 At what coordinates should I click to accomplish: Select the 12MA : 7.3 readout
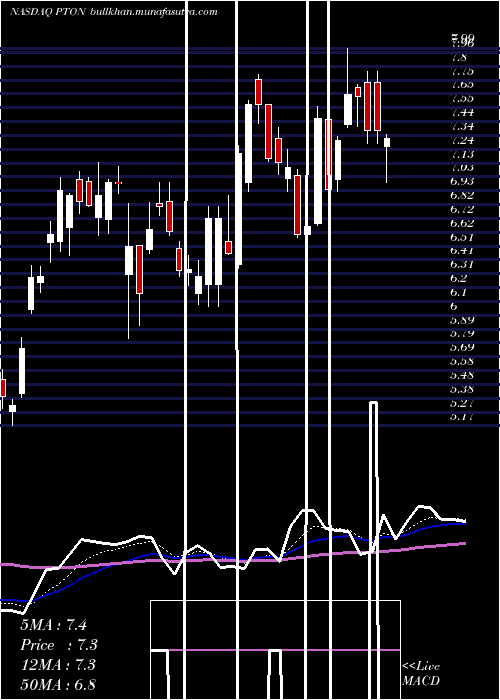pos(58,665)
